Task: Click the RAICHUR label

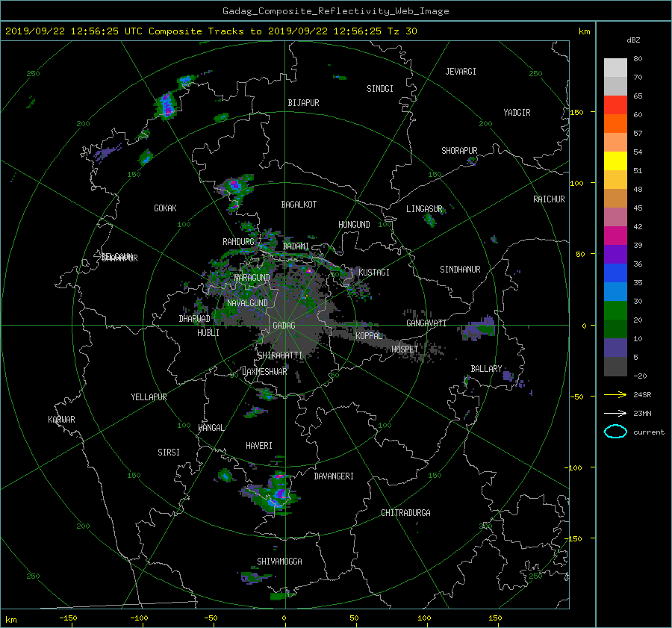Action: [549, 199]
